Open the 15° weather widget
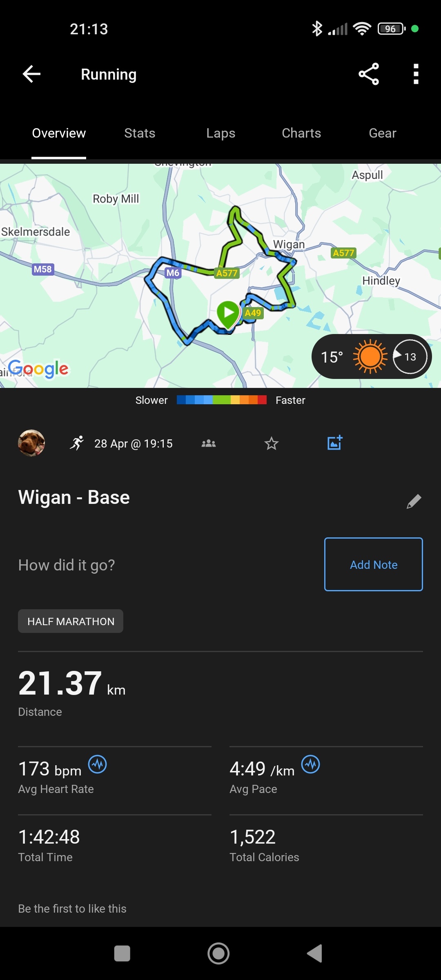Screen dimensions: 441x980 (371, 356)
